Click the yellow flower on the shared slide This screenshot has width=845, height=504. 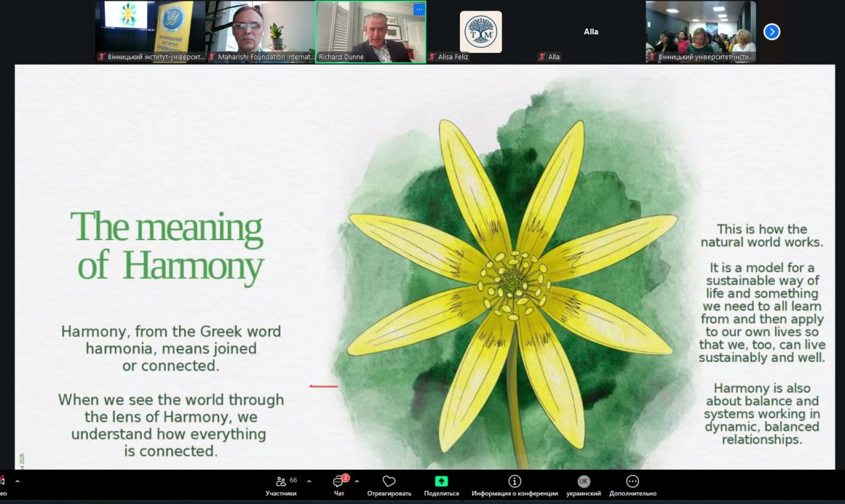[x=512, y=284]
